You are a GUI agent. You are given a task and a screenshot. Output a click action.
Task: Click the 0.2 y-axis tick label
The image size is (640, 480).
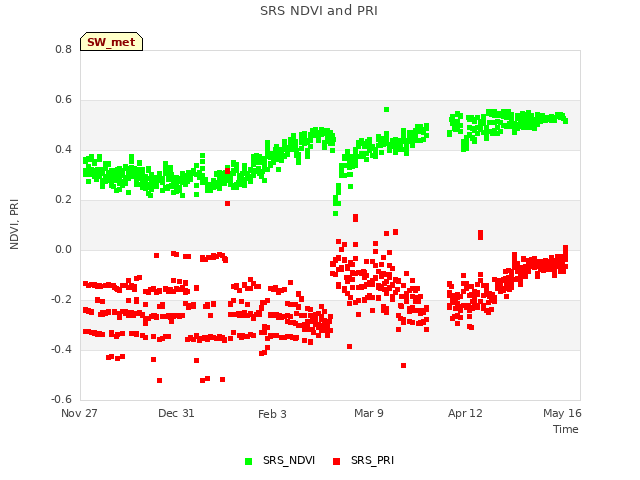(63, 200)
